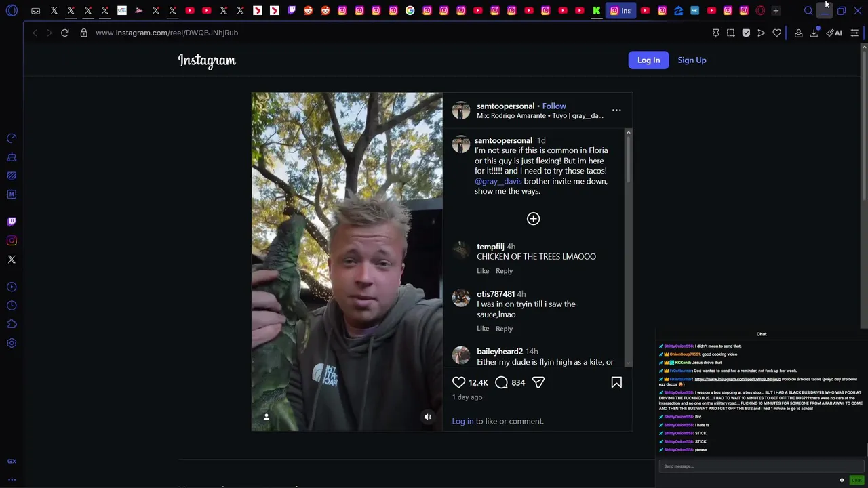Switch to the Twitch tab
The height and width of the screenshot is (488, 868).
(292, 11)
